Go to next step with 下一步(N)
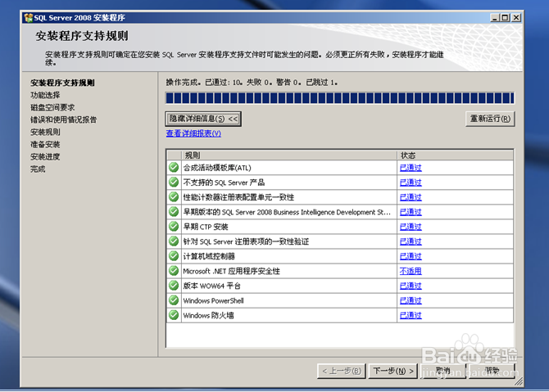This screenshot has height=392, width=549. pos(392,371)
